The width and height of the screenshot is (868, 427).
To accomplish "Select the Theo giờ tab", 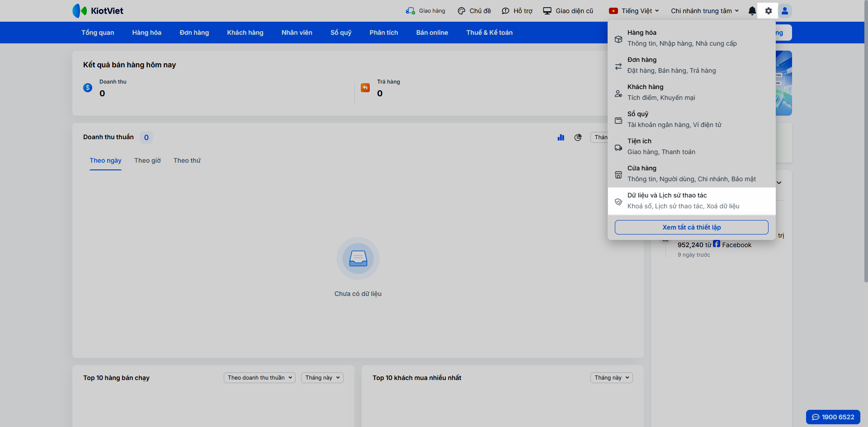I will [x=147, y=161].
